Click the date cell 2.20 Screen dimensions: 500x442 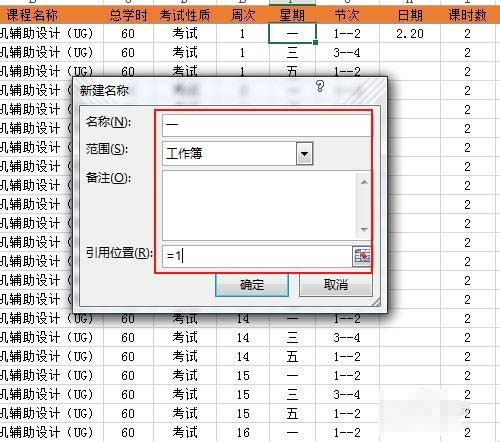[410, 34]
